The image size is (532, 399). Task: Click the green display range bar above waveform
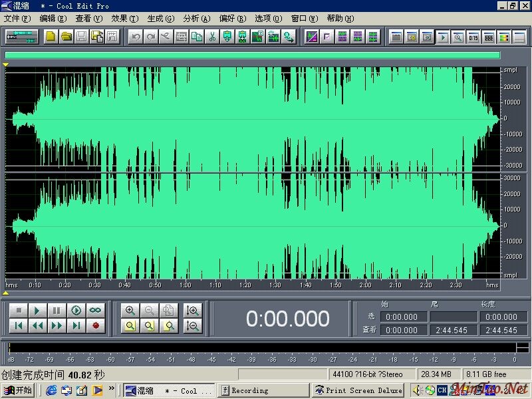coord(252,55)
